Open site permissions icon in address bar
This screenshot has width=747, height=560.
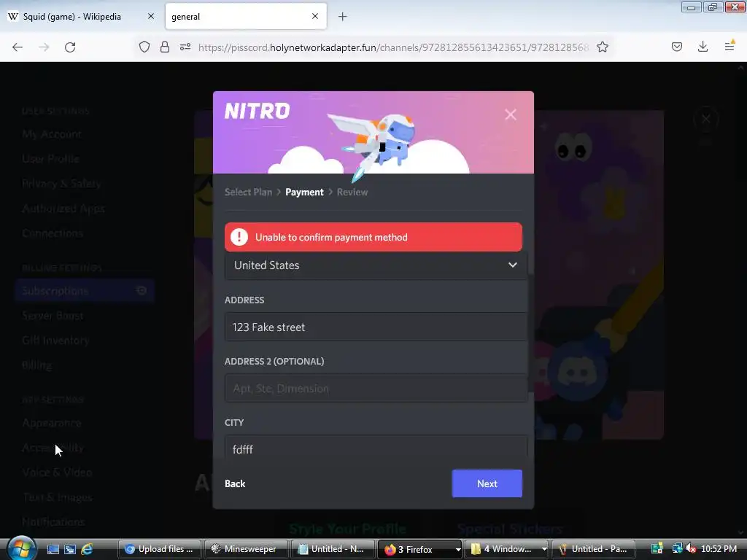pyautogui.click(x=185, y=47)
